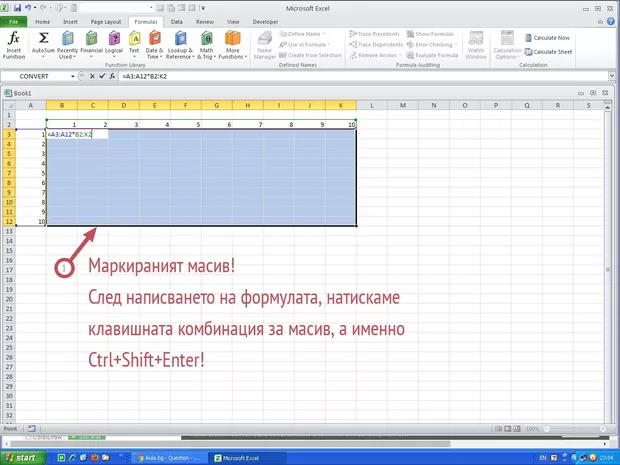Image resolution: width=620 pixels, height=465 pixels.
Task: Switch to the View tab
Action: (233, 22)
